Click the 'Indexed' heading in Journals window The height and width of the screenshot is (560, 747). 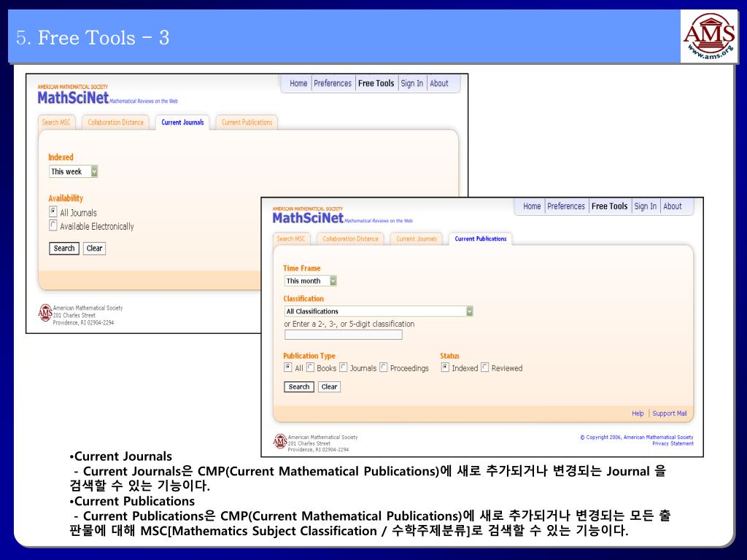(x=61, y=157)
